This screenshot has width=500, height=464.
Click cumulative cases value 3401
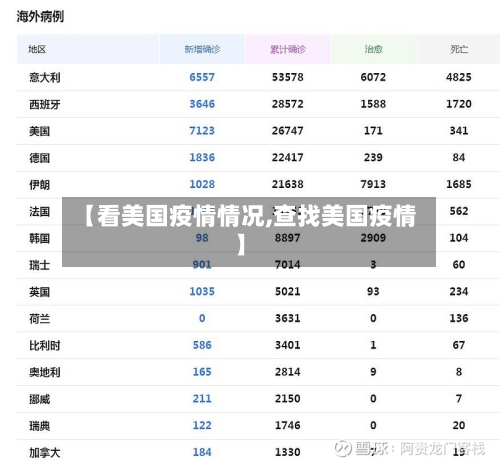[288, 345]
